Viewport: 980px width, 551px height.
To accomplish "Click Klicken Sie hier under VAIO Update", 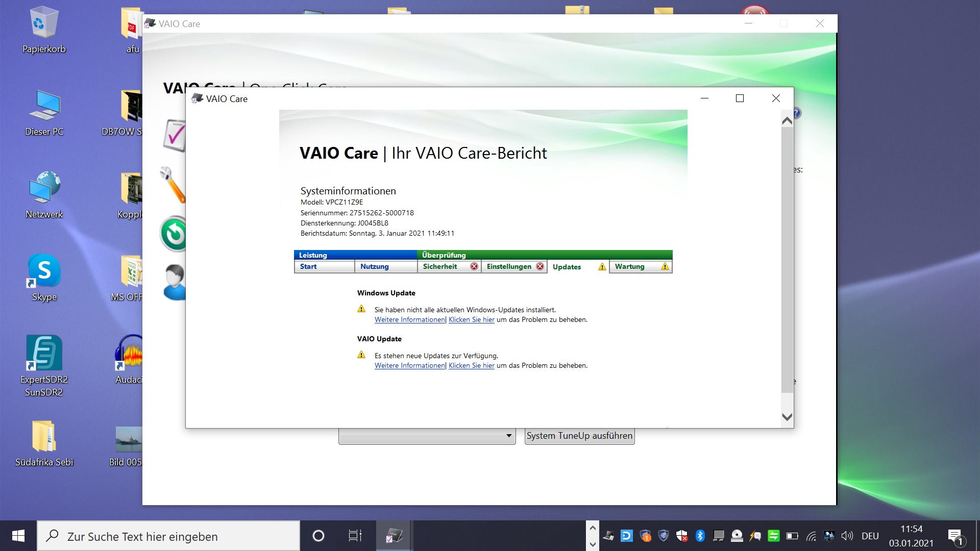I will 471,366.
